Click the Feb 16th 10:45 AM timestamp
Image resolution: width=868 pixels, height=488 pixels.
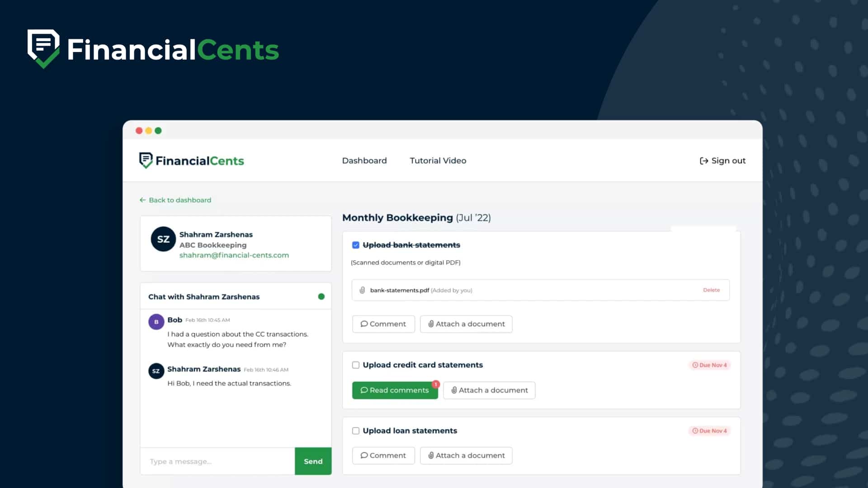(x=208, y=320)
